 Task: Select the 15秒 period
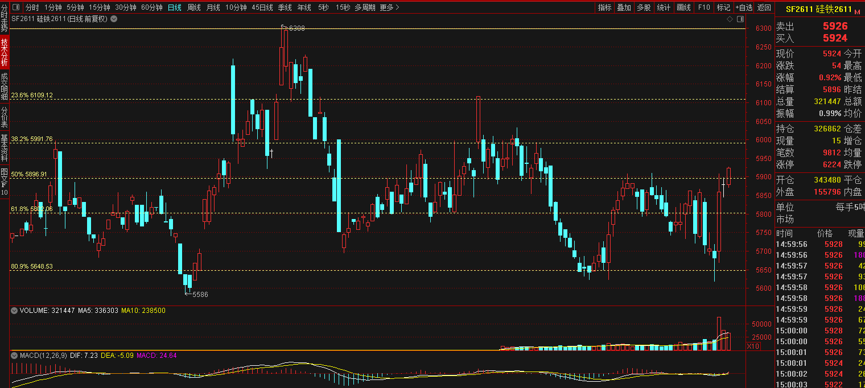click(343, 8)
